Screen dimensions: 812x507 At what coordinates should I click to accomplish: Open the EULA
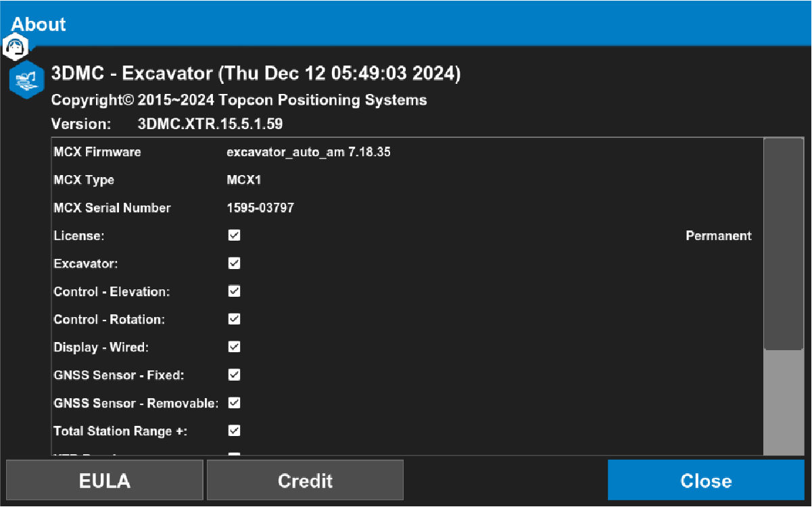105,481
